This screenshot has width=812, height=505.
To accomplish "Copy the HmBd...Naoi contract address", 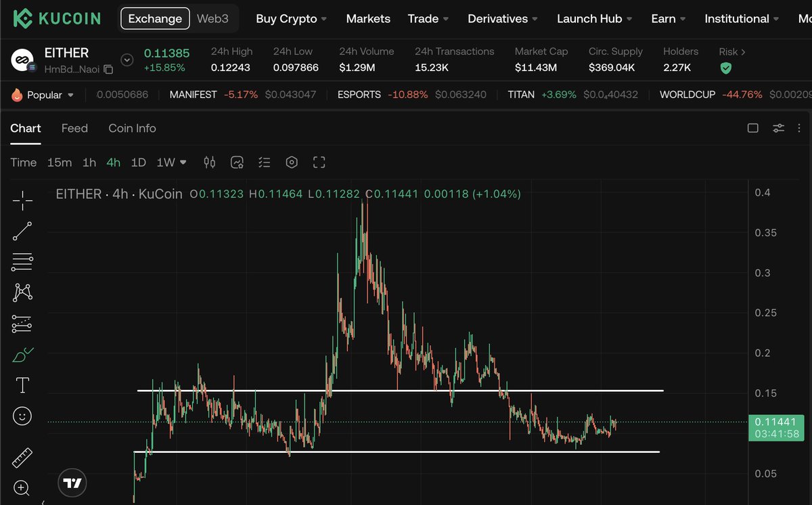I will point(108,70).
